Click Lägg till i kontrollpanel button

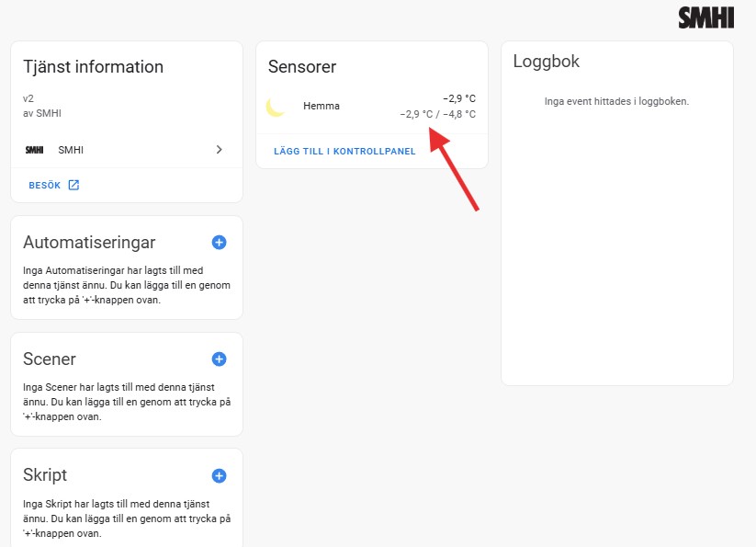(344, 151)
